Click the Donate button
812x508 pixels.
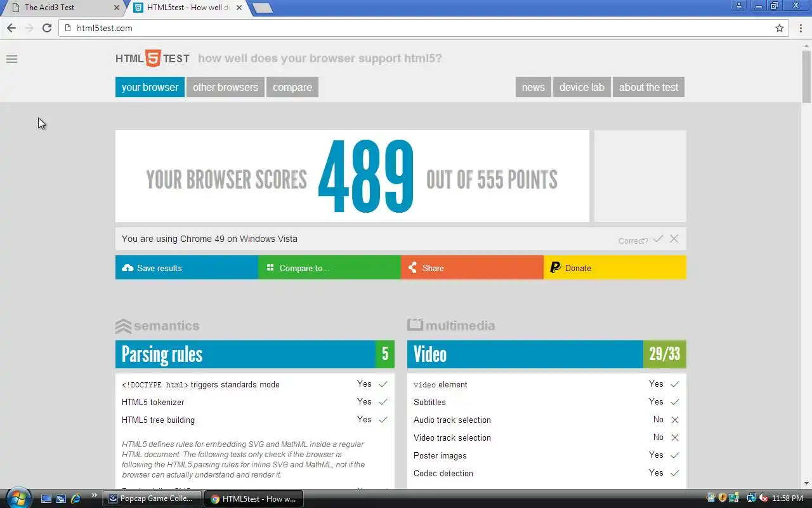click(615, 268)
